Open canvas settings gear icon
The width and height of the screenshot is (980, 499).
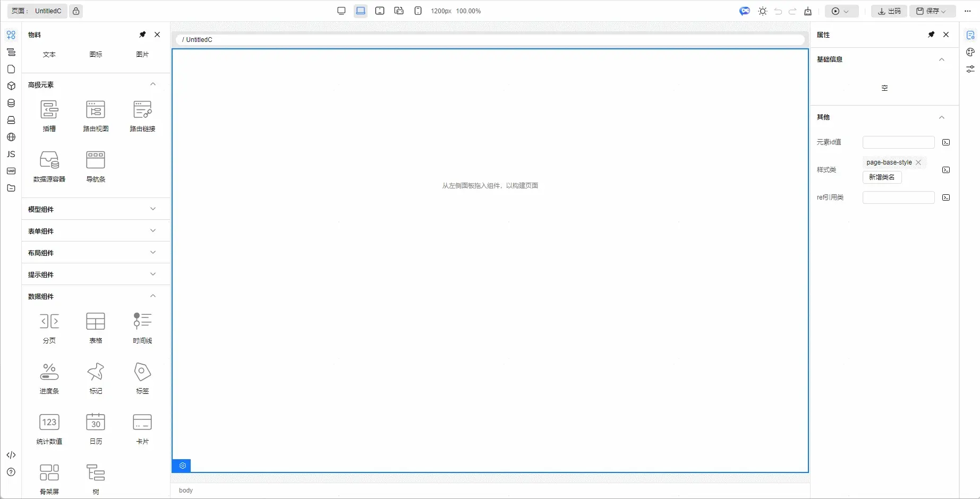[x=182, y=466]
